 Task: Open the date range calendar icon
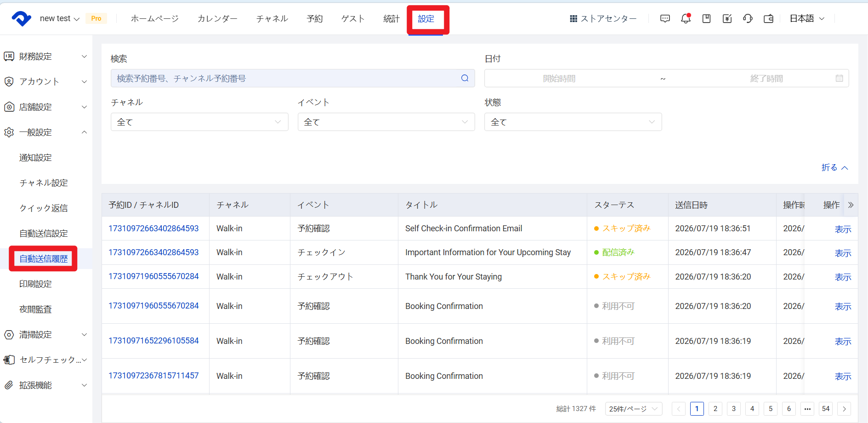[840, 78]
